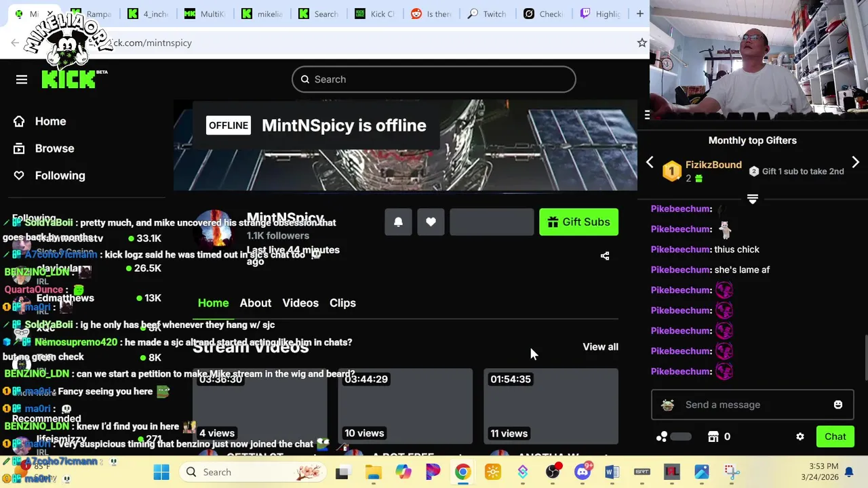
Task: Open Task View from taskbar
Action: [x=342, y=472]
